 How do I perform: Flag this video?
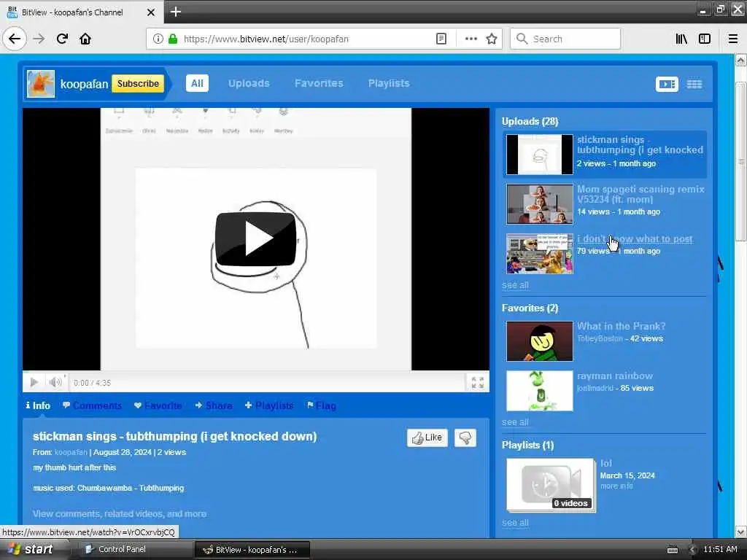[322, 405]
